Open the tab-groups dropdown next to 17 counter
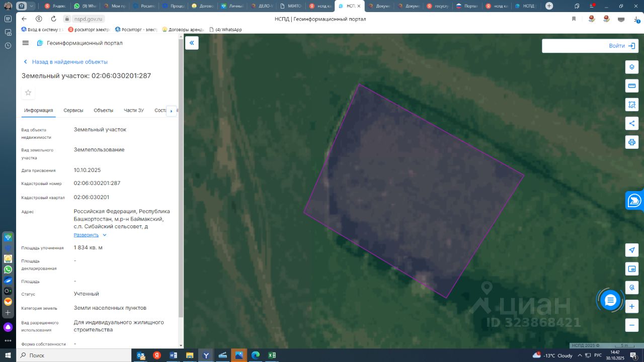 point(32,6)
